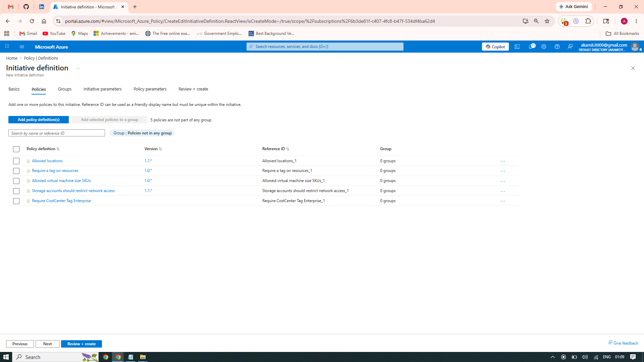
Task: Open the Azure apps grid launcher
Action: (7, 47)
